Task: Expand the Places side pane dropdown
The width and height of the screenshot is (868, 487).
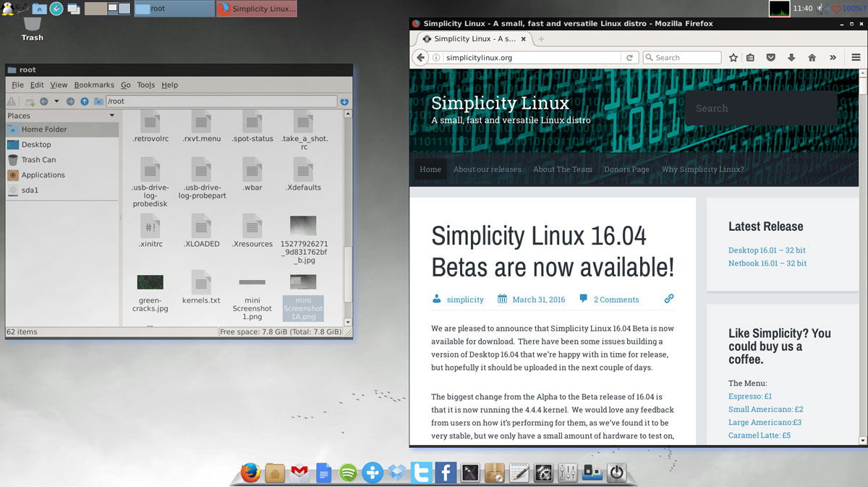Action: pos(112,115)
